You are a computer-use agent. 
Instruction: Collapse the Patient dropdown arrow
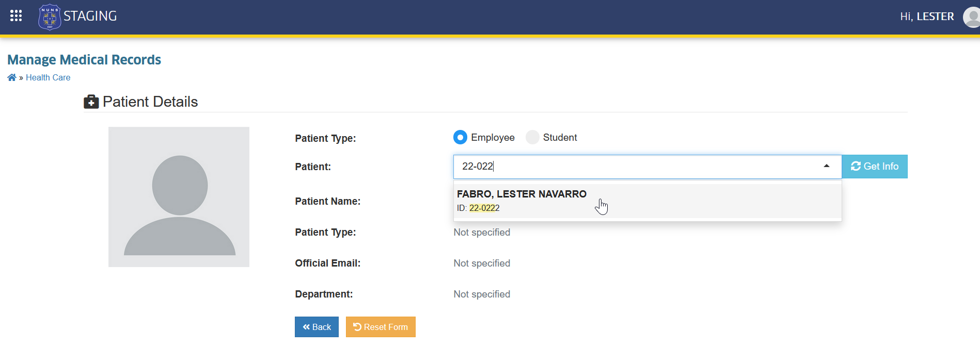827,166
